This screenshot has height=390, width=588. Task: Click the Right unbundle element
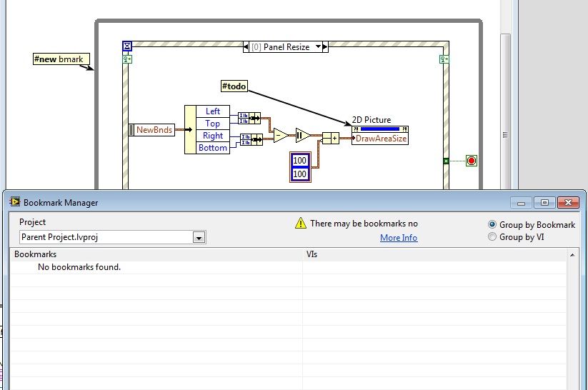[213, 136]
